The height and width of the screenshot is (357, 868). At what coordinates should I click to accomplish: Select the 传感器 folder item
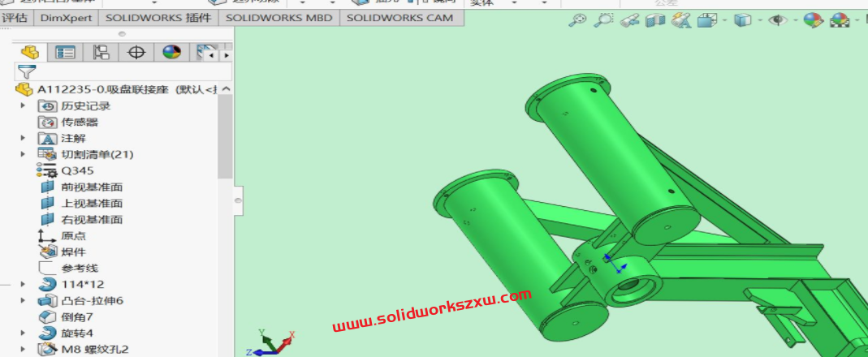pyautogui.click(x=80, y=123)
